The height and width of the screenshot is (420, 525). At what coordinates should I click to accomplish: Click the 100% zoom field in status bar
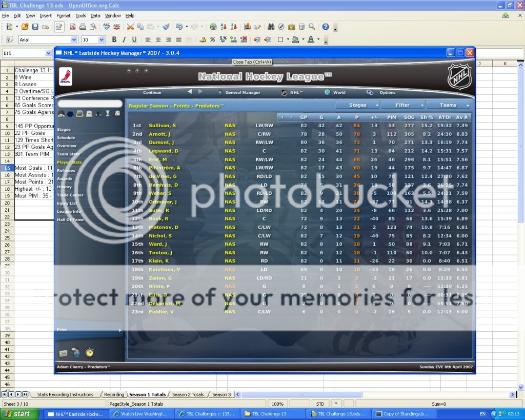point(277,404)
